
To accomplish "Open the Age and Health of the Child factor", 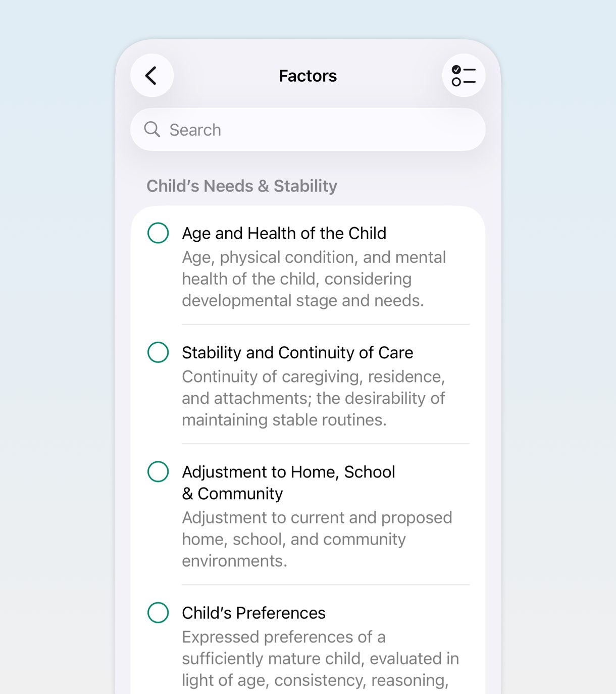I will coord(284,233).
